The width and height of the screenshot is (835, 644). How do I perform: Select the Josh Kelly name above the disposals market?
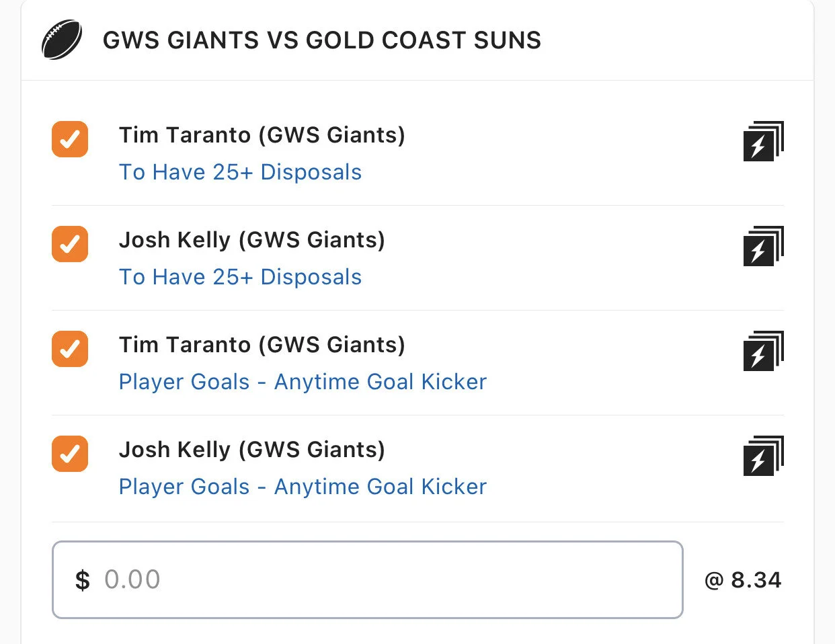[x=251, y=240]
